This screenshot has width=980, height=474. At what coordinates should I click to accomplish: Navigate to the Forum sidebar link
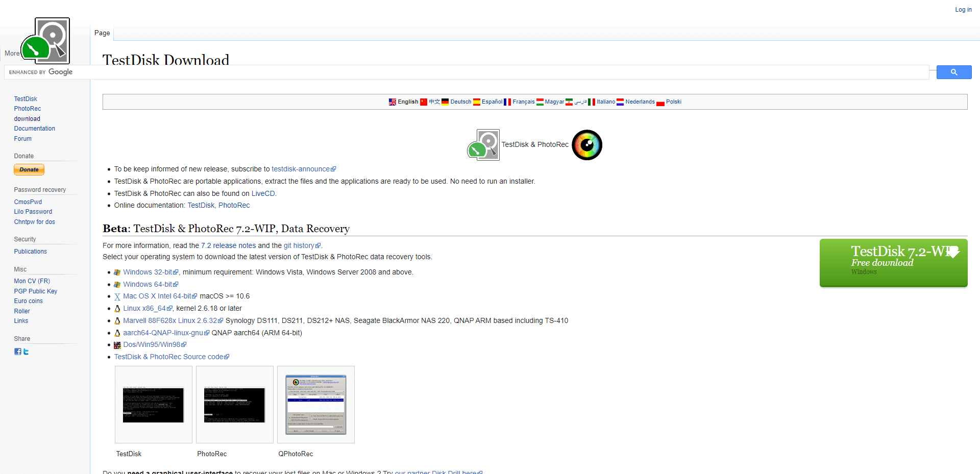click(x=22, y=138)
